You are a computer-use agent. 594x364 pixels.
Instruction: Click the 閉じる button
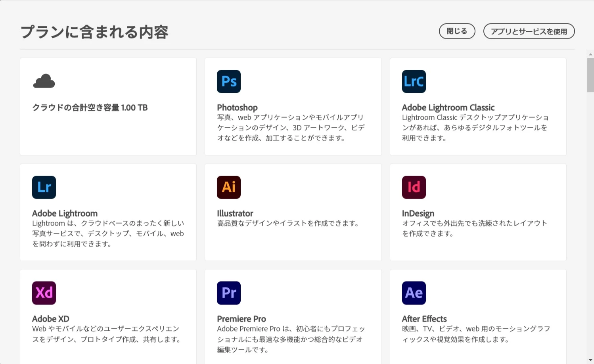pos(457,31)
